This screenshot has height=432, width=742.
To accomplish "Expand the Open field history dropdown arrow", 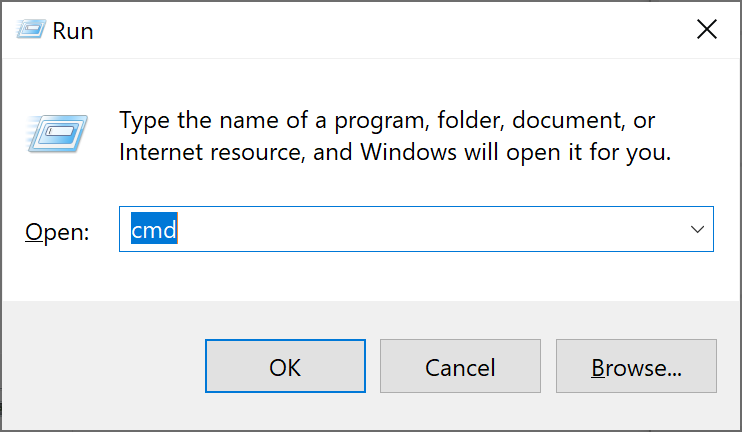I will [697, 229].
